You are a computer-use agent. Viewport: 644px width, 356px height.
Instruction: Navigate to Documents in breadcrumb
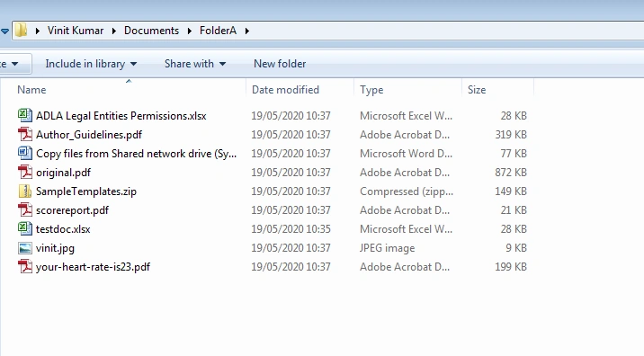point(151,31)
